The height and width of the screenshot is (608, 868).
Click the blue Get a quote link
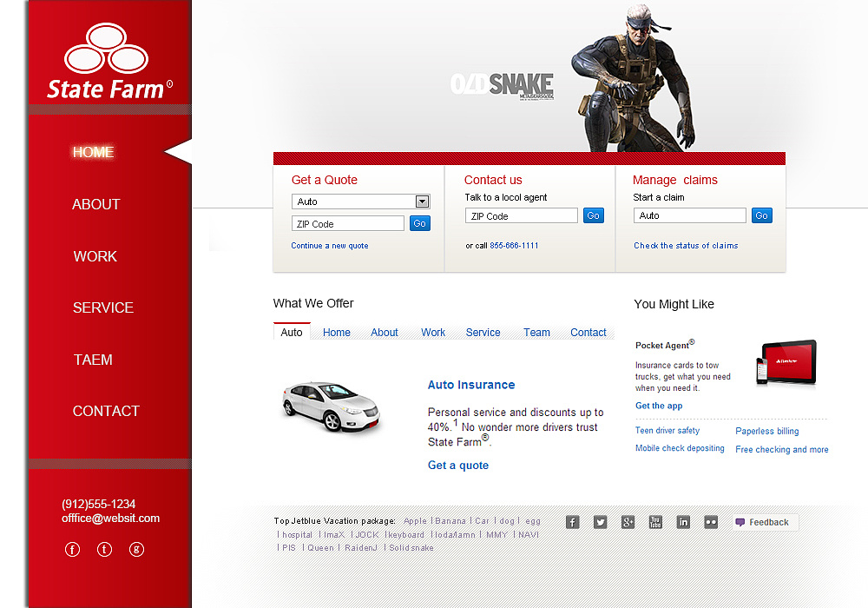click(x=458, y=466)
